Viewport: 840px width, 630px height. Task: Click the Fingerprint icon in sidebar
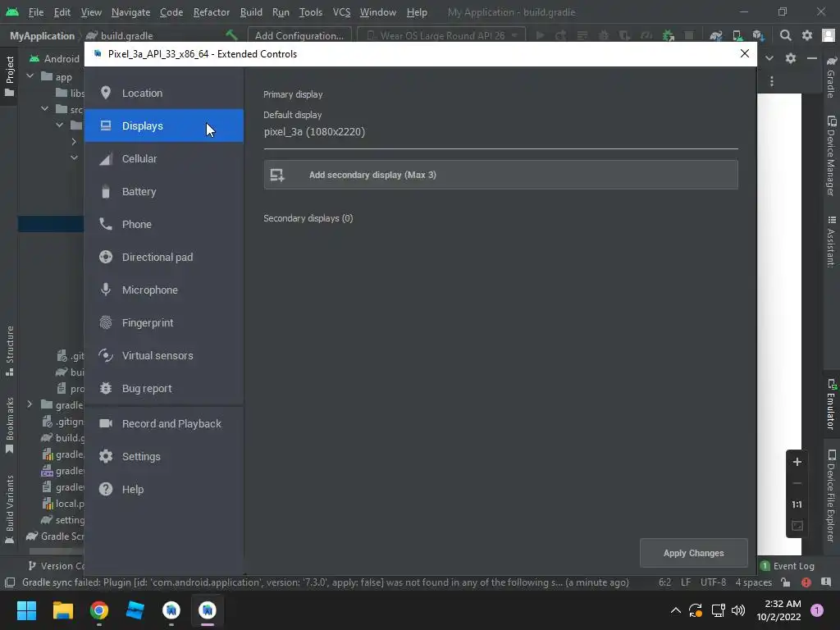click(x=106, y=322)
